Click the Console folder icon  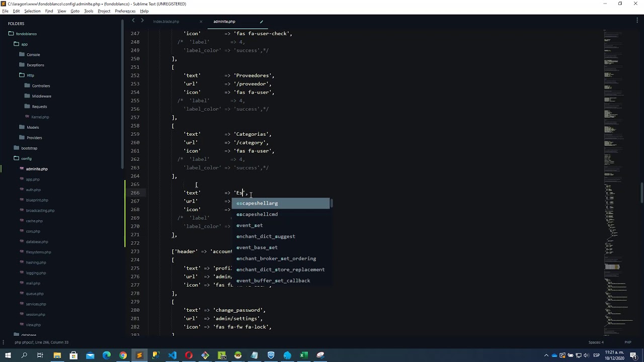tap(22, 54)
